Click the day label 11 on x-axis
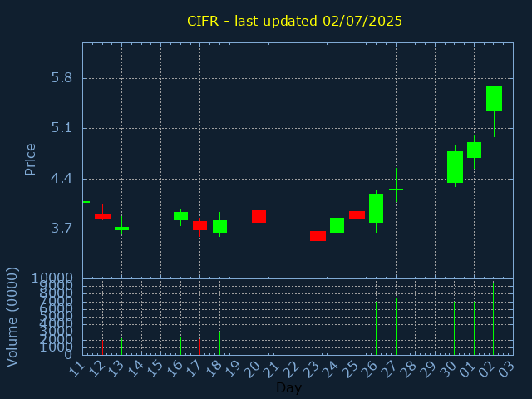 [x=76, y=369]
